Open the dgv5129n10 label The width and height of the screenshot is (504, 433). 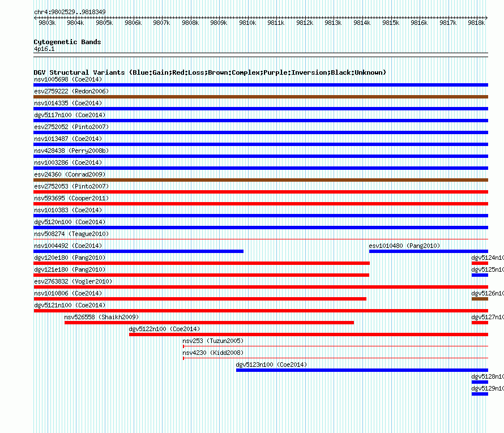tap(488, 388)
